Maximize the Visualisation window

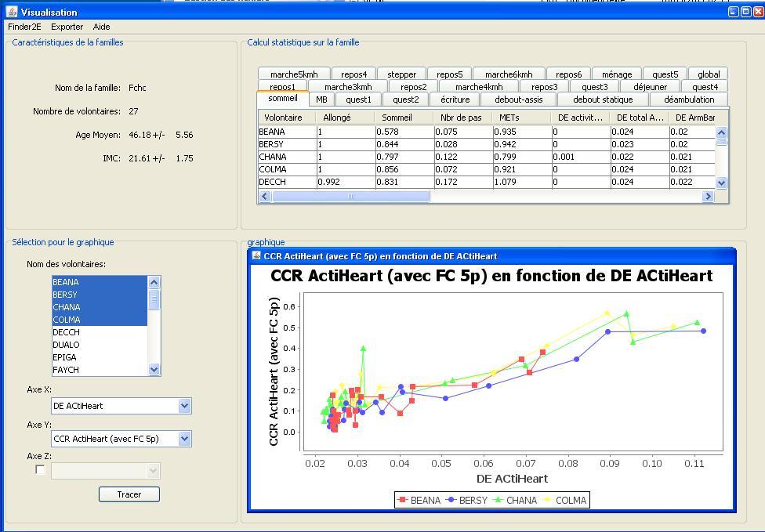tap(746, 12)
